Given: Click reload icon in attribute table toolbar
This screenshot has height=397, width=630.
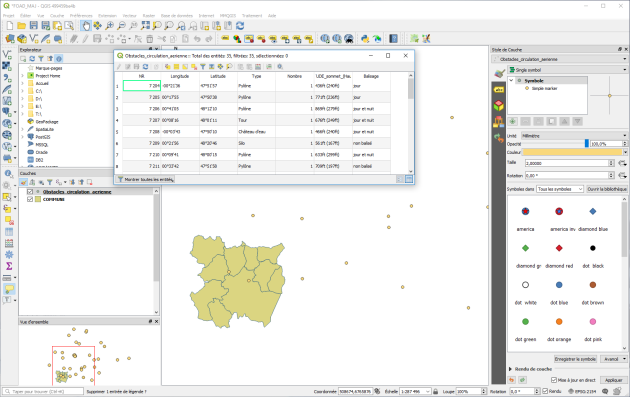Looking at the screenshot, I should coord(145,67).
